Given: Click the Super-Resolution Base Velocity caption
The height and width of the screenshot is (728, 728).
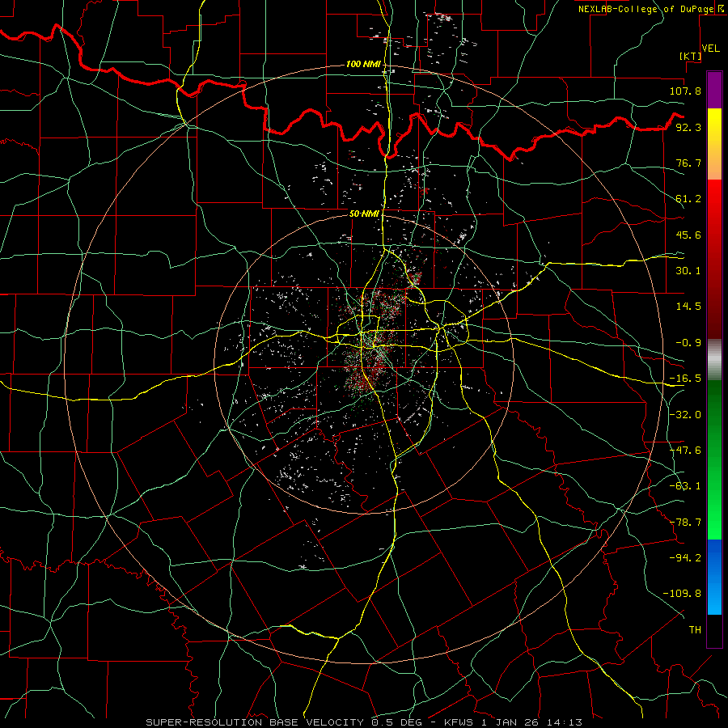Looking at the screenshot, I should pyautogui.click(x=364, y=722).
